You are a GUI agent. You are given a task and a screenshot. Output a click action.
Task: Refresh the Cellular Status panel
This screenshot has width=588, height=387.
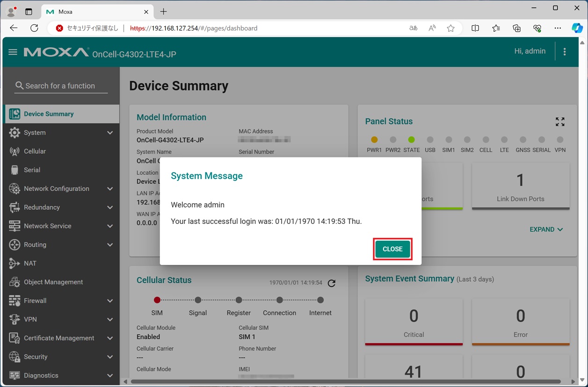coord(332,283)
